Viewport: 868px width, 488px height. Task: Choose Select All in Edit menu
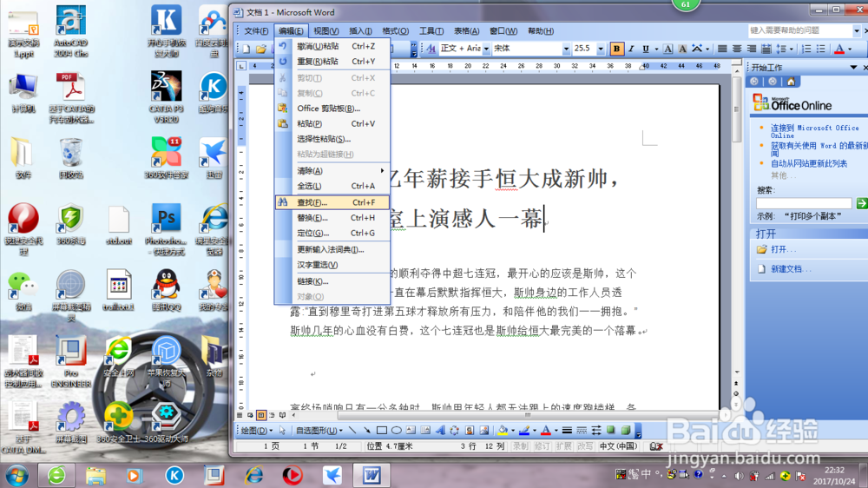(x=332, y=186)
